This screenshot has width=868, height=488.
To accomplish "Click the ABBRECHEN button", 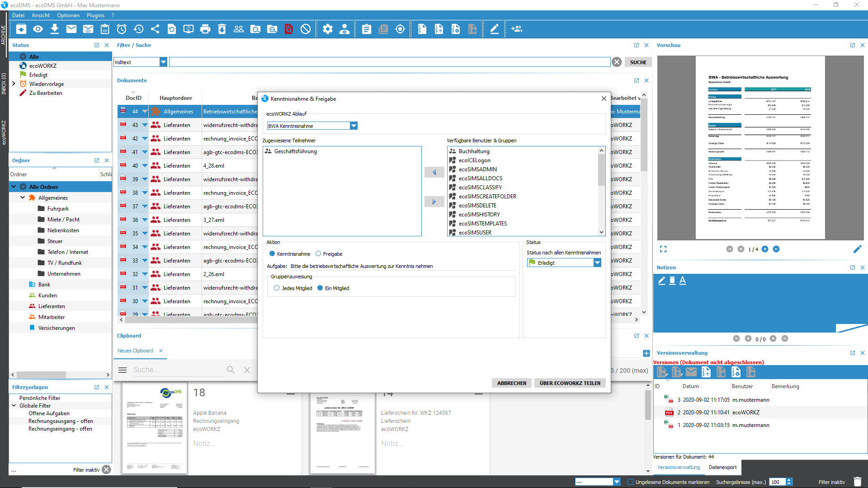I will [x=512, y=383].
